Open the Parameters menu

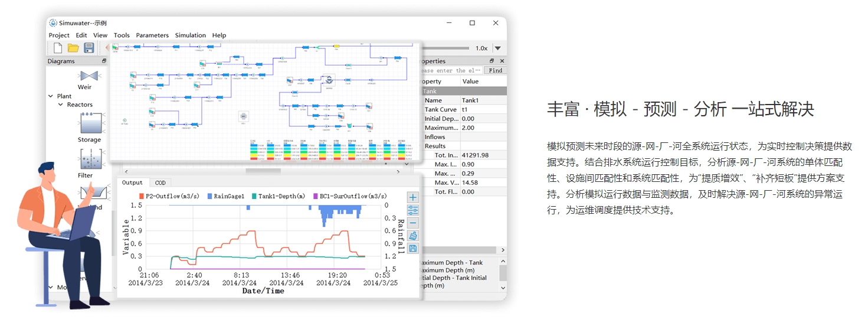[152, 35]
